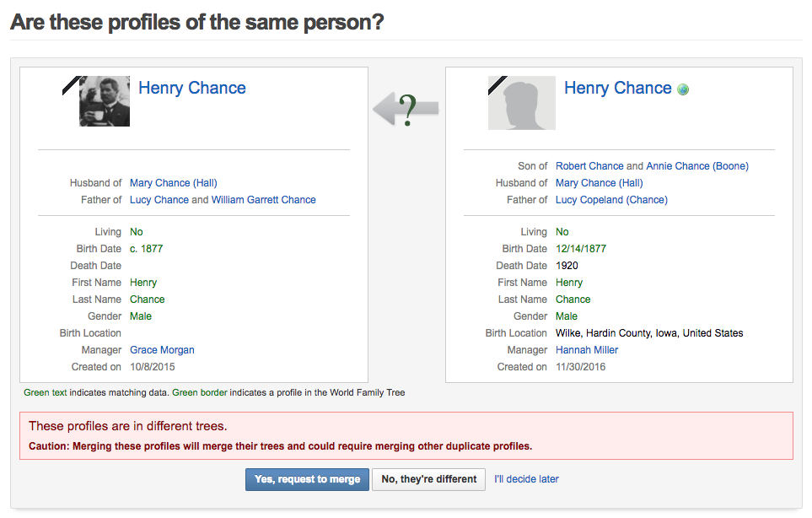
Task: Open Robert Chance parent link
Action: click(x=589, y=166)
